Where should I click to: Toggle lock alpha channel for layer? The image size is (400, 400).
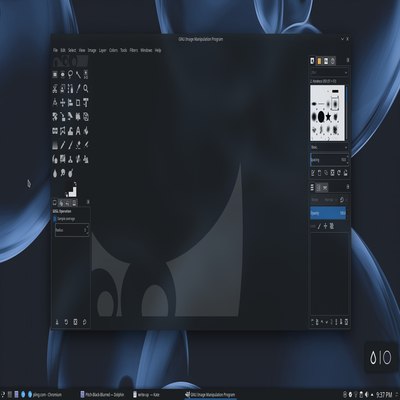[332, 226]
